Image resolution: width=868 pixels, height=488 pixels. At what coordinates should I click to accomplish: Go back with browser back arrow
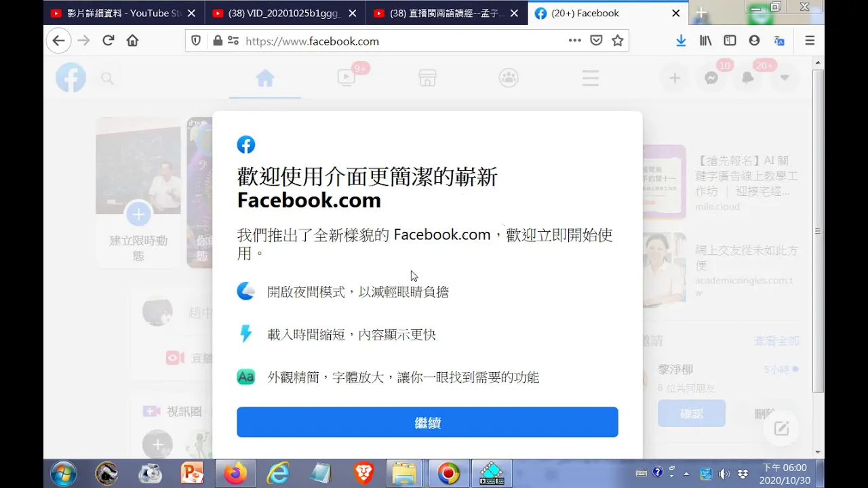59,41
